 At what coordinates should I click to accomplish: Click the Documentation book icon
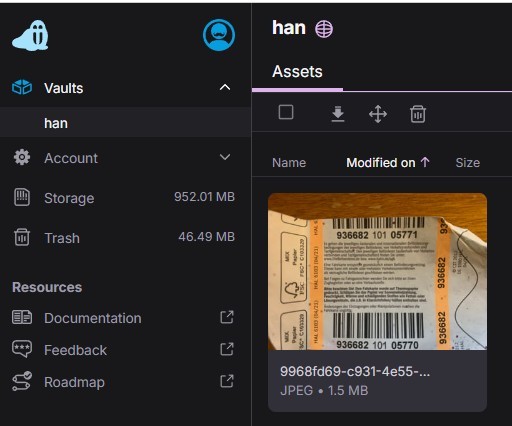[x=22, y=317]
